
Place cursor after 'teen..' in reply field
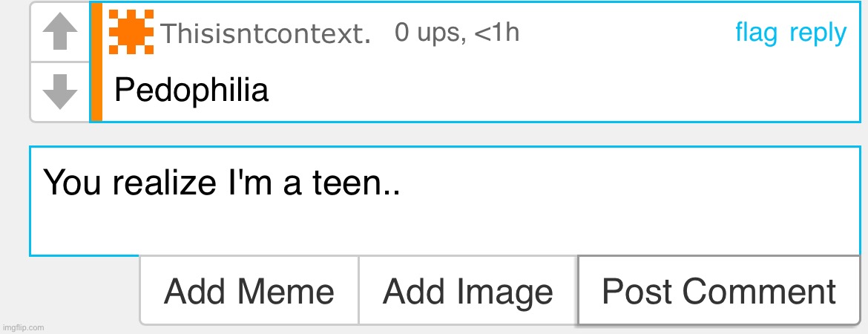coord(401,183)
